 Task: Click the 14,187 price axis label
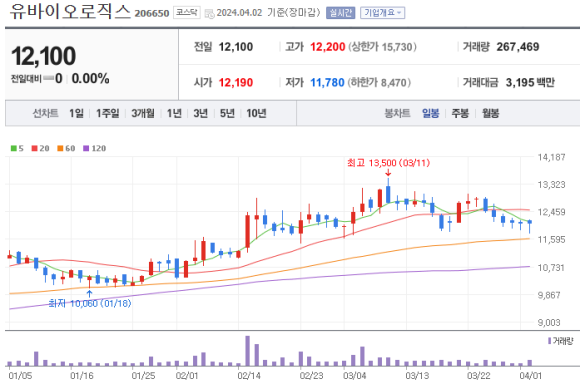(551, 157)
